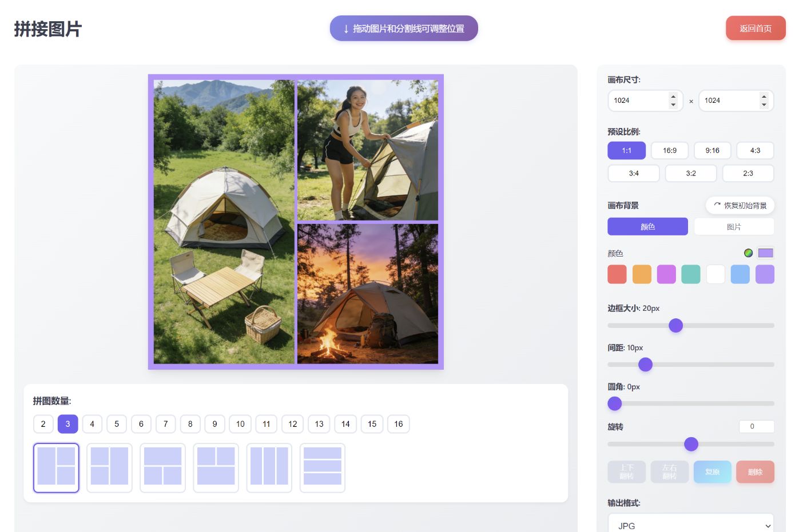The width and height of the screenshot is (799, 532).
Task: Select the 3:4 preset ratio
Action: [633, 173]
